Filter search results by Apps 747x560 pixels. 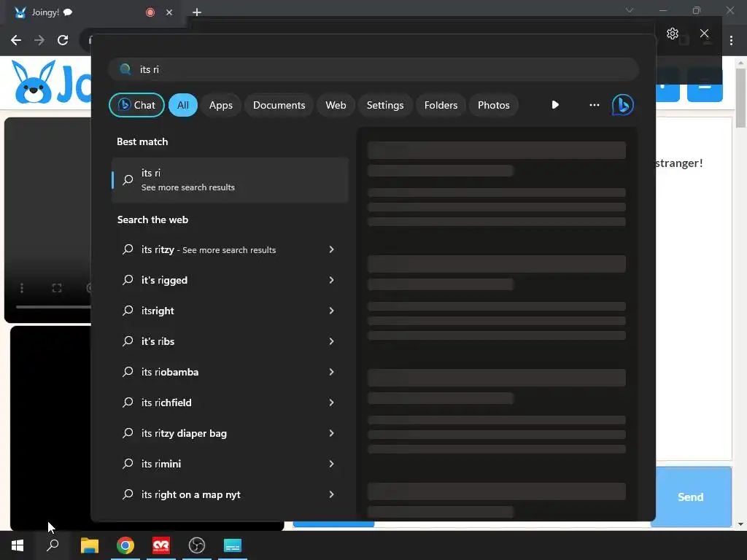tap(220, 105)
